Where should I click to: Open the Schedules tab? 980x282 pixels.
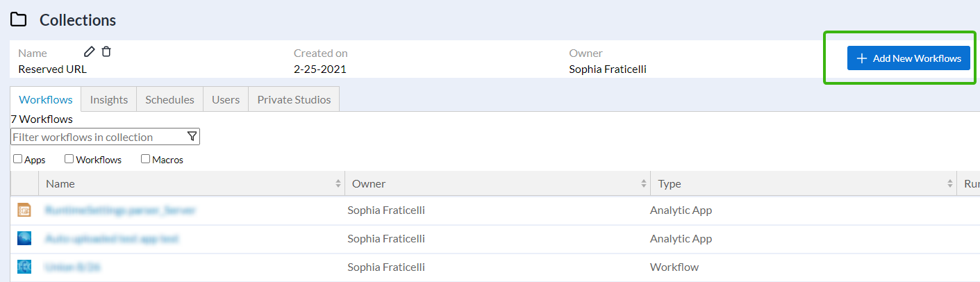point(169,99)
